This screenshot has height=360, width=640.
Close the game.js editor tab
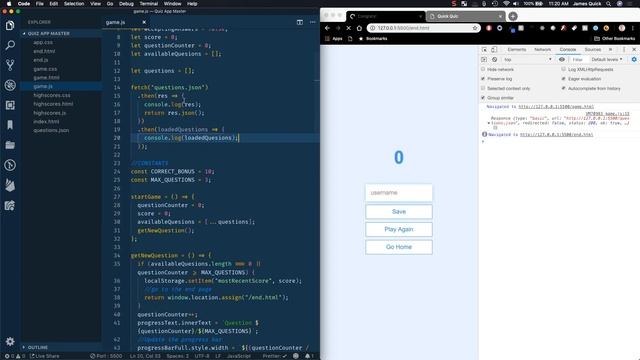click(144, 22)
